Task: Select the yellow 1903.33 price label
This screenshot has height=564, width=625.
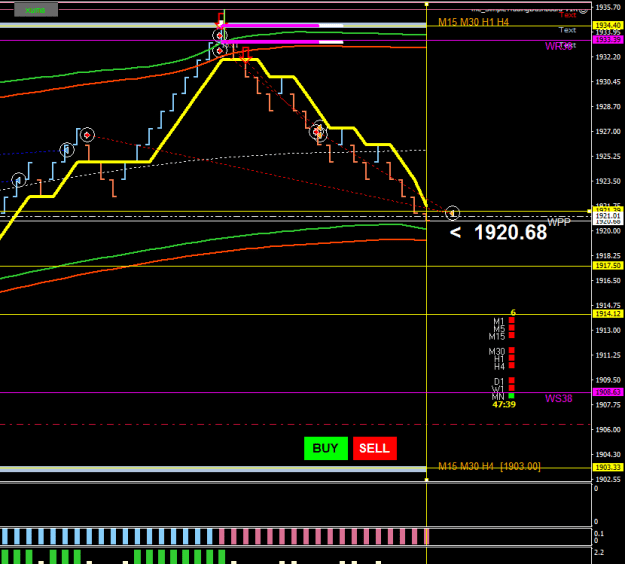Action: coord(608,467)
